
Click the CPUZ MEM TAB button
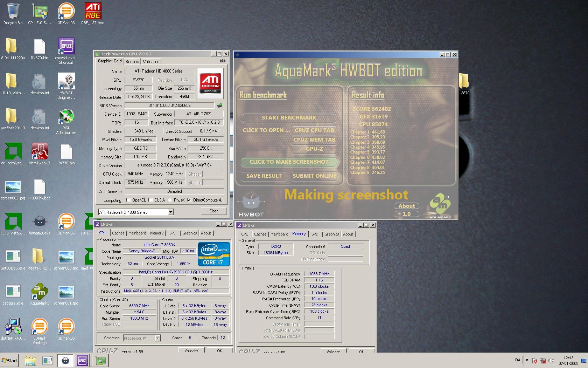pyautogui.click(x=314, y=139)
